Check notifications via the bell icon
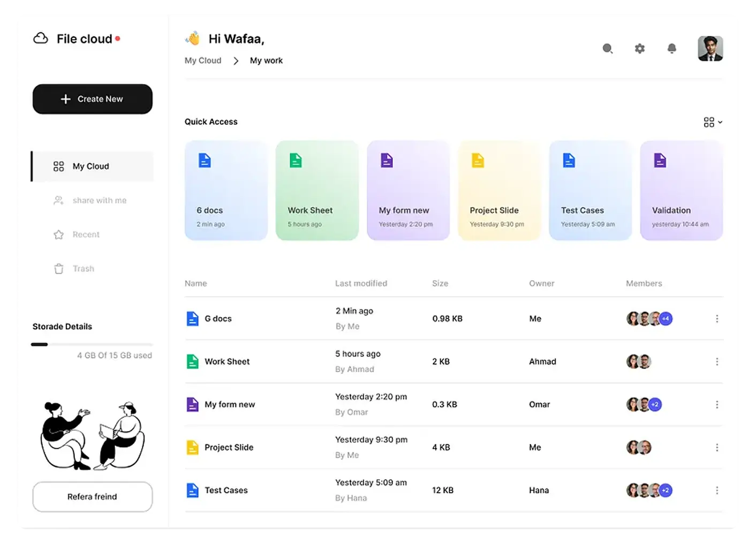The height and width of the screenshot is (544, 756). pyautogui.click(x=672, y=48)
